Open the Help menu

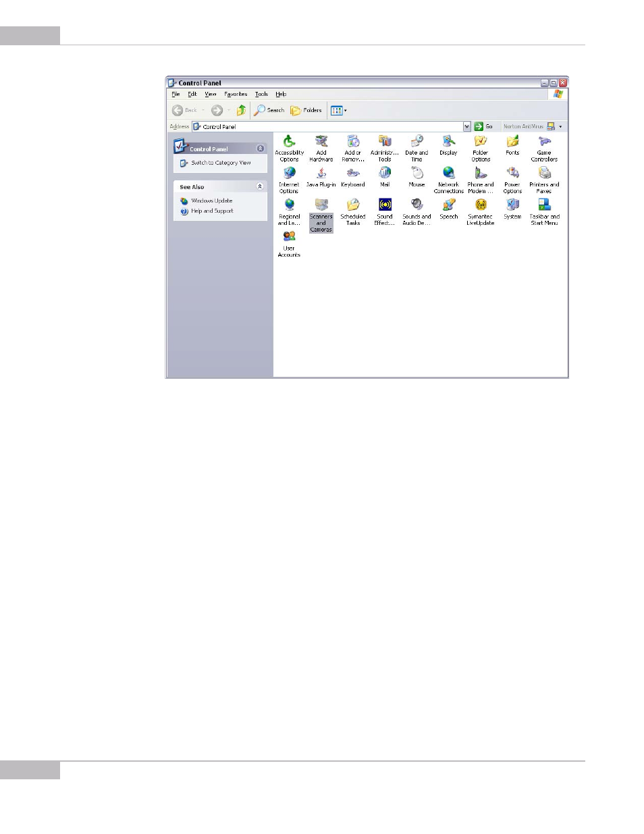pyautogui.click(x=281, y=95)
